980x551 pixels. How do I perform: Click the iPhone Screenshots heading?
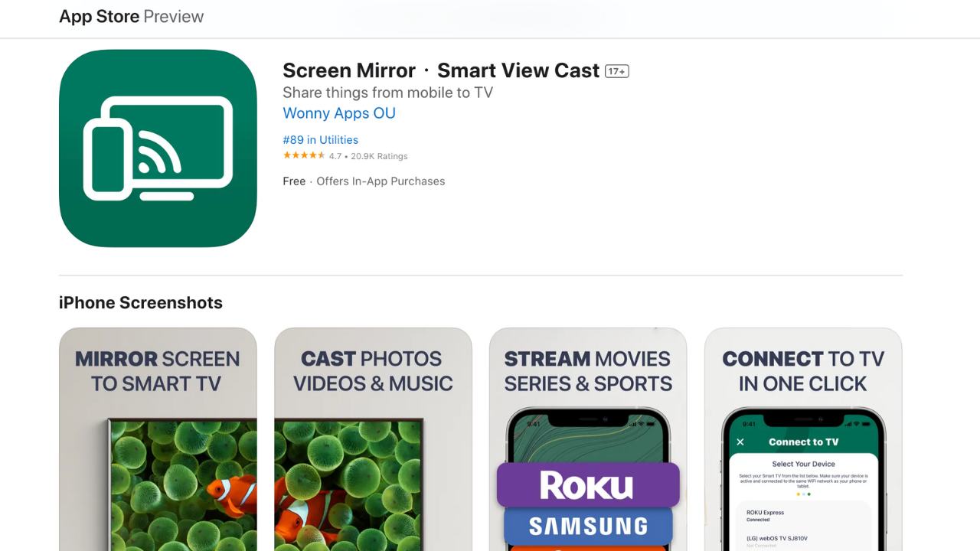(x=141, y=302)
